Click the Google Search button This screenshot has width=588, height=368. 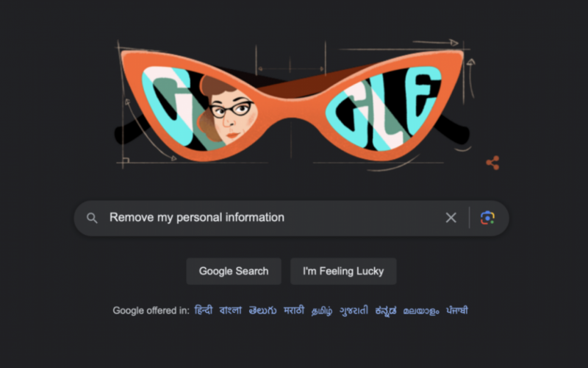click(234, 271)
